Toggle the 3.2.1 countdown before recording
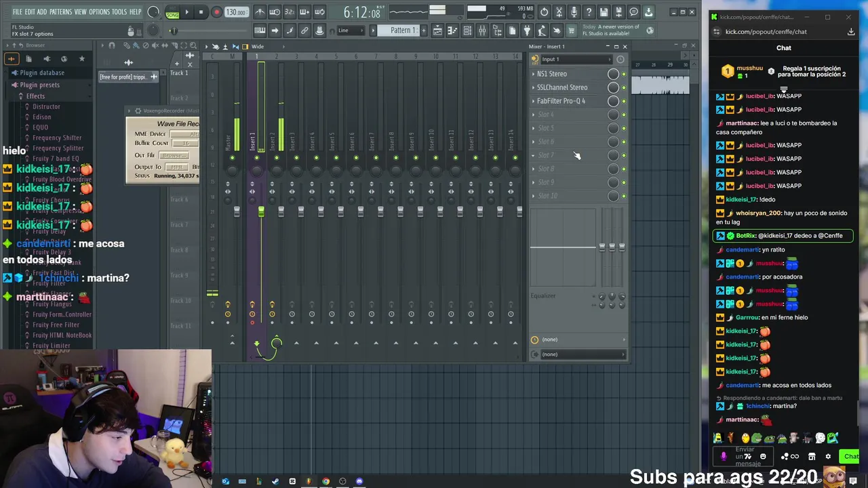Screen dimensions: 868x488 (290, 12)
